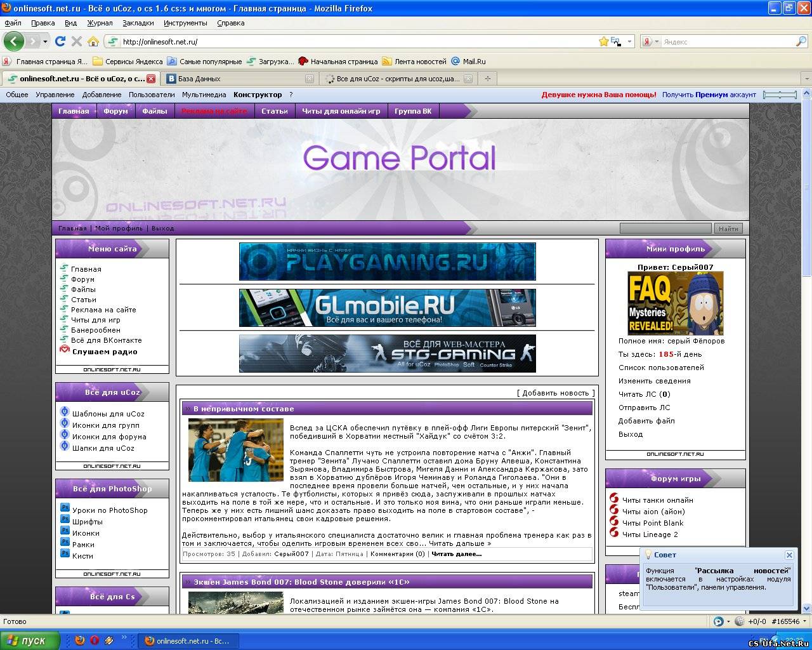Click the browser Back arrow button

click(x=13, y=41)
